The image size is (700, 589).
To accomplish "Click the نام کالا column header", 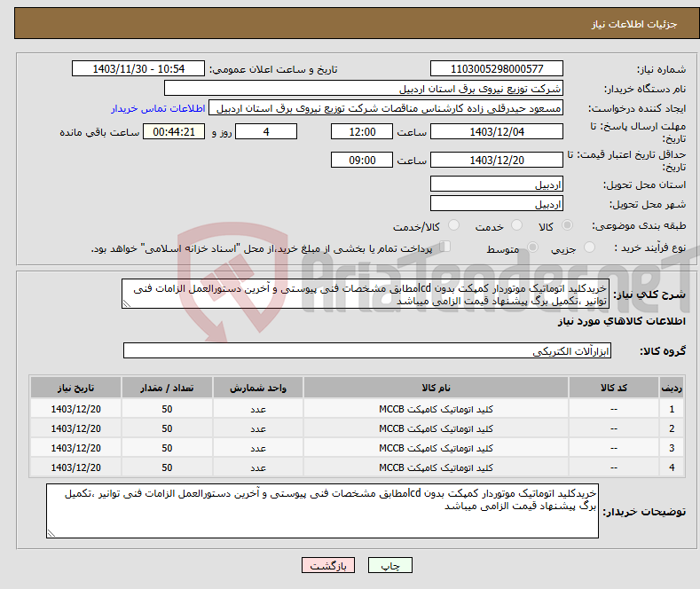I will point(436,388).
